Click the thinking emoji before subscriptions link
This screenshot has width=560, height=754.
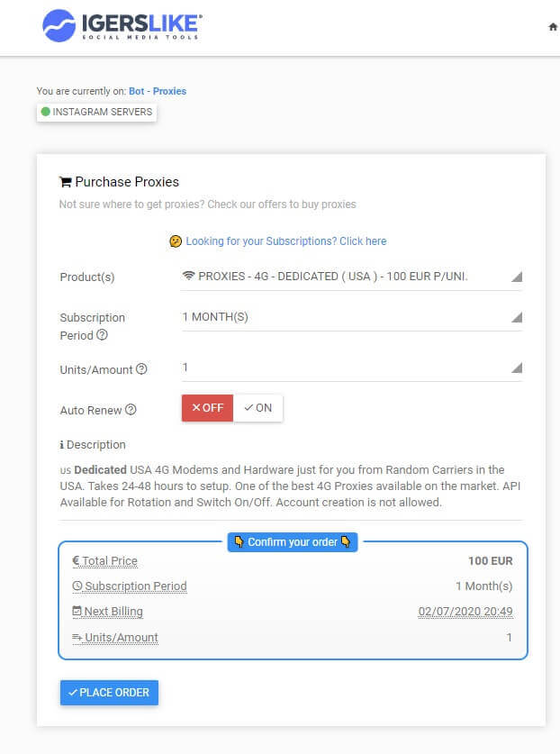coord(176,241)
